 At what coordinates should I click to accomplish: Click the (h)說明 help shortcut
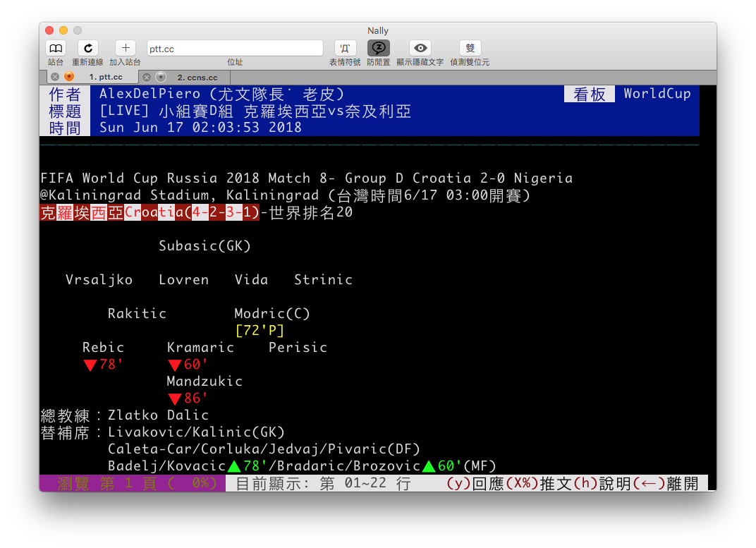tap(603, 483)
